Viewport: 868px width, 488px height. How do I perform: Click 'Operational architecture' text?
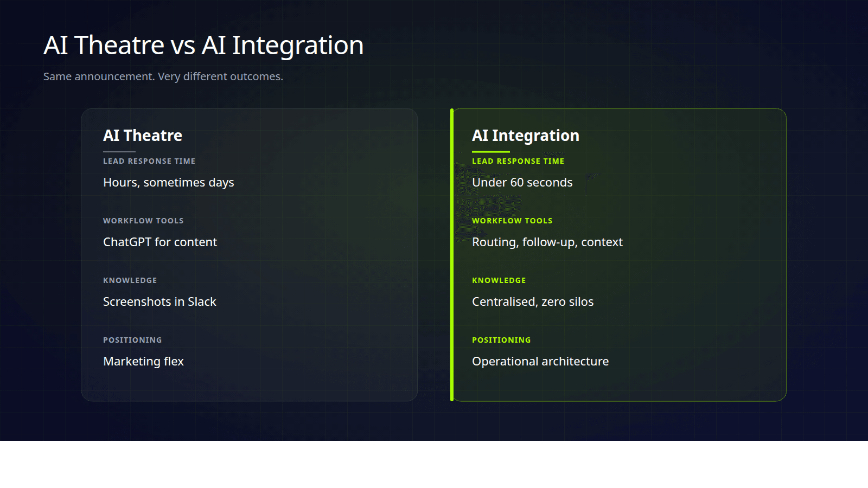pyautogui.click(x=540, y=362)
